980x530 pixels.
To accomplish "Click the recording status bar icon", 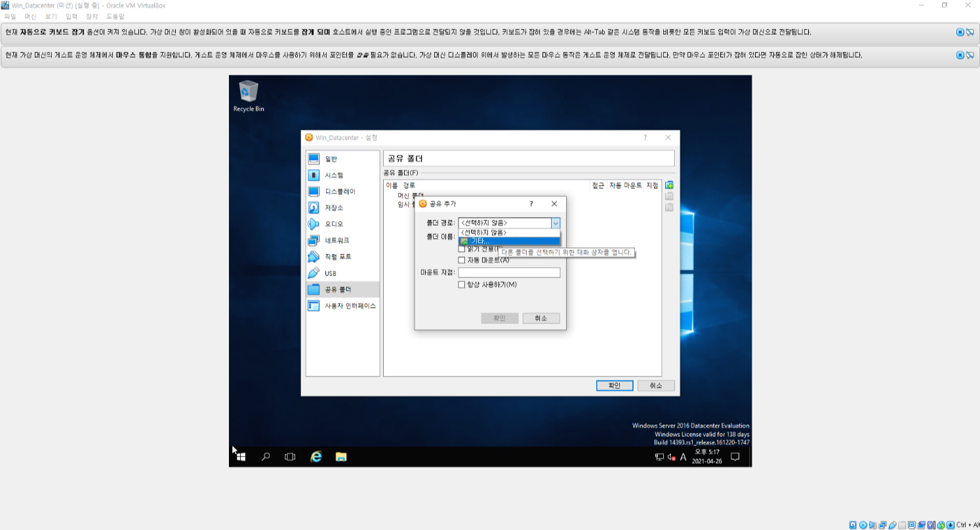I will click(922, 525).
